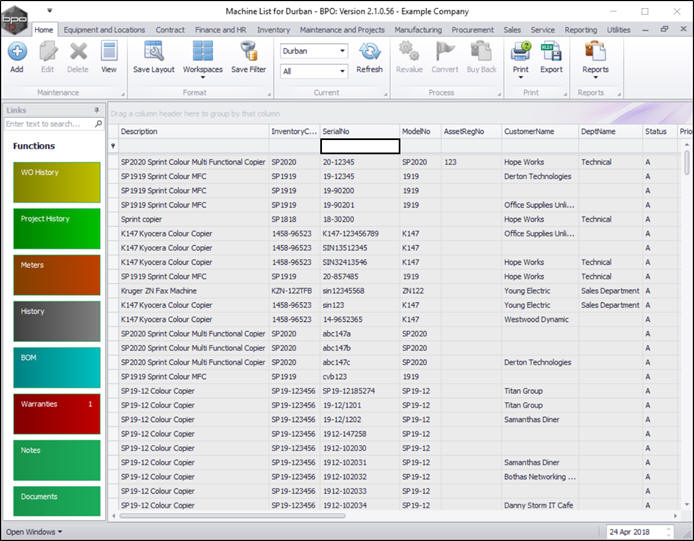Open the Warranties function tile
This screenshot has width=694, height=541.
pyautogui.click(x=57, y=414)
